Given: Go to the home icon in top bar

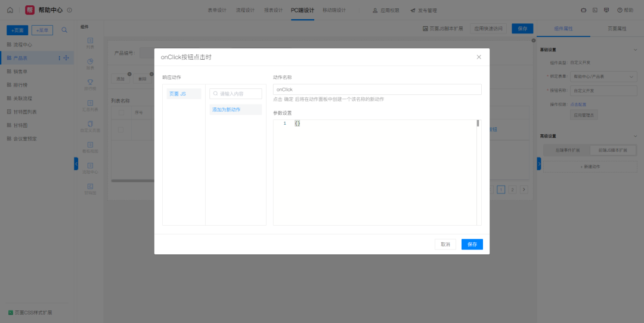Looking at the screenshot, I should (x=10, y=10).
